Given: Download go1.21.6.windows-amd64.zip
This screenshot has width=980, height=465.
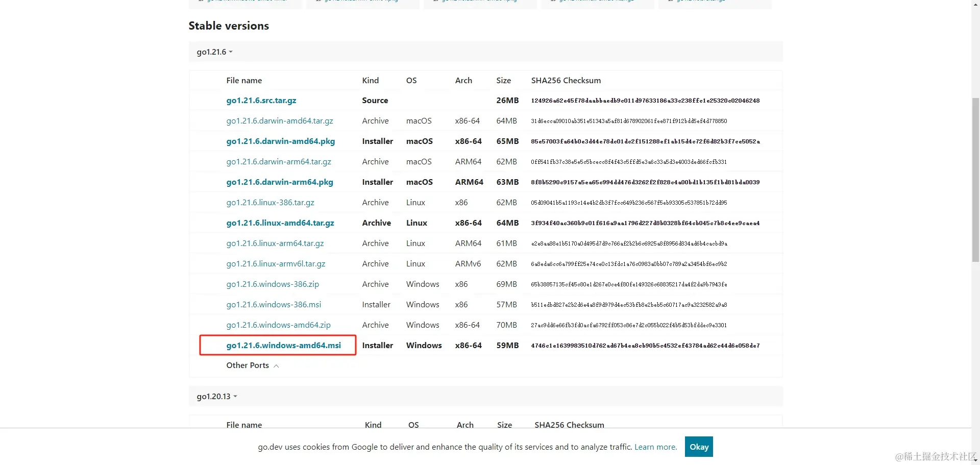Looking at the screenshot, I should click(279, 325).
